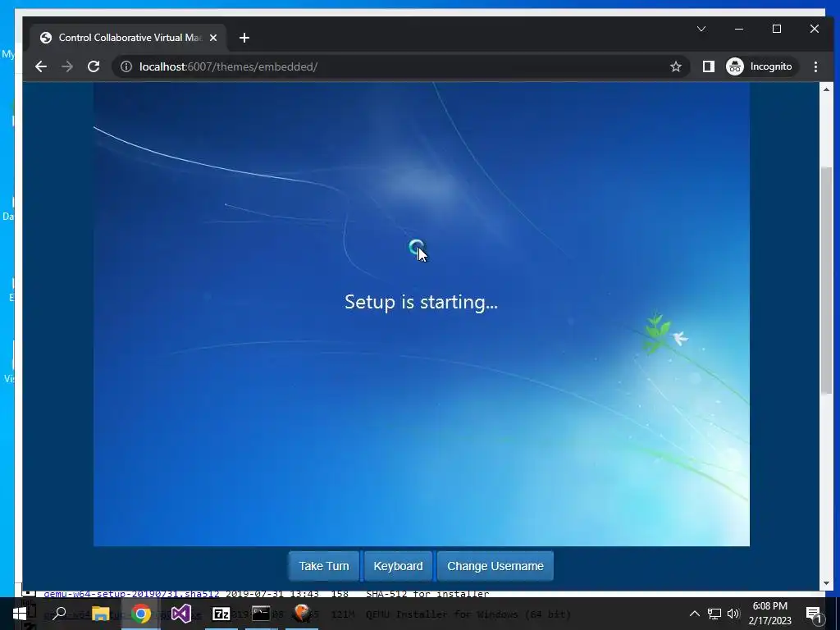This screenshot has height=630, width=840.
Task: Click the VM display showing Setup is starting
Action: tap(421, 314)
